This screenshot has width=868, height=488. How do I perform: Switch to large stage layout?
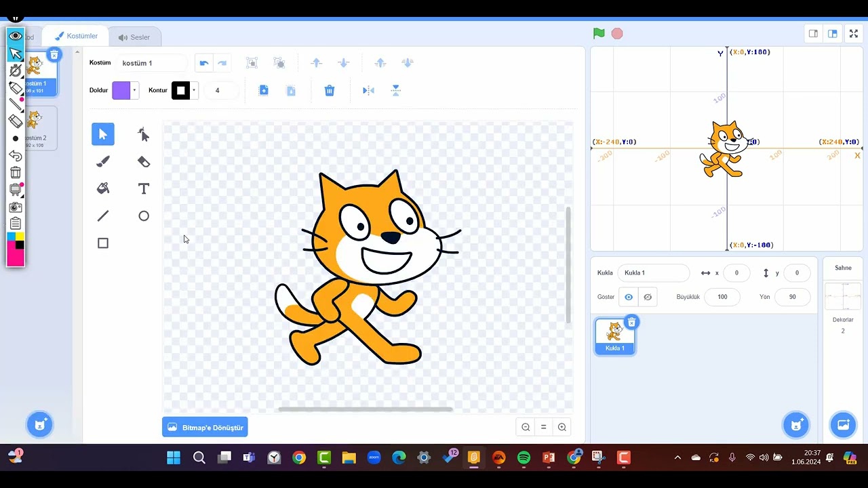pos(832,33)
